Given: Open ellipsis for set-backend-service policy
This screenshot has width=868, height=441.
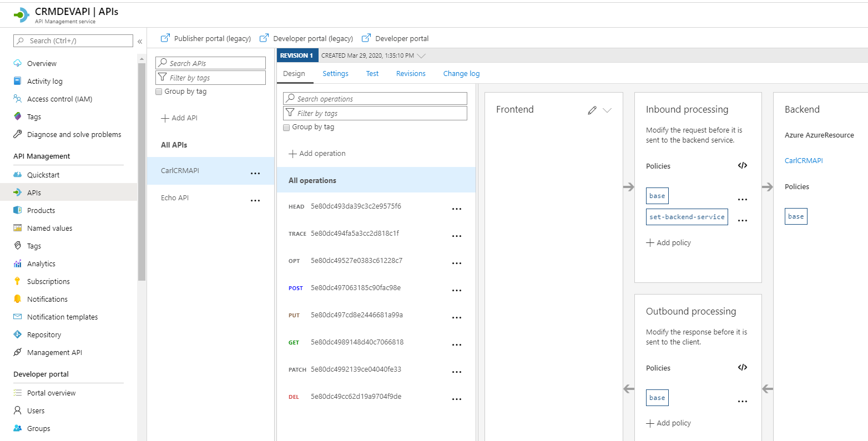Looking at the screenshot, I should pyautogui.click(x=743, y=221).
